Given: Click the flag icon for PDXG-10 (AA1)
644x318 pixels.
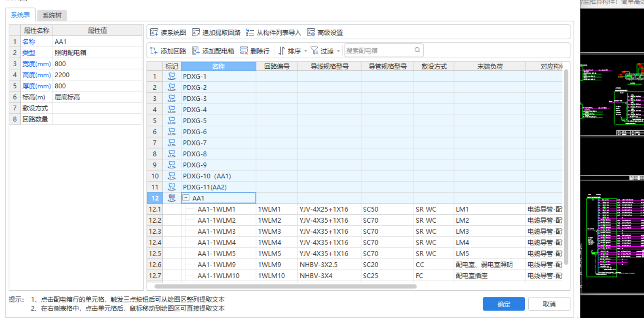Looking at the screenshot, I should tap(171, 176).
